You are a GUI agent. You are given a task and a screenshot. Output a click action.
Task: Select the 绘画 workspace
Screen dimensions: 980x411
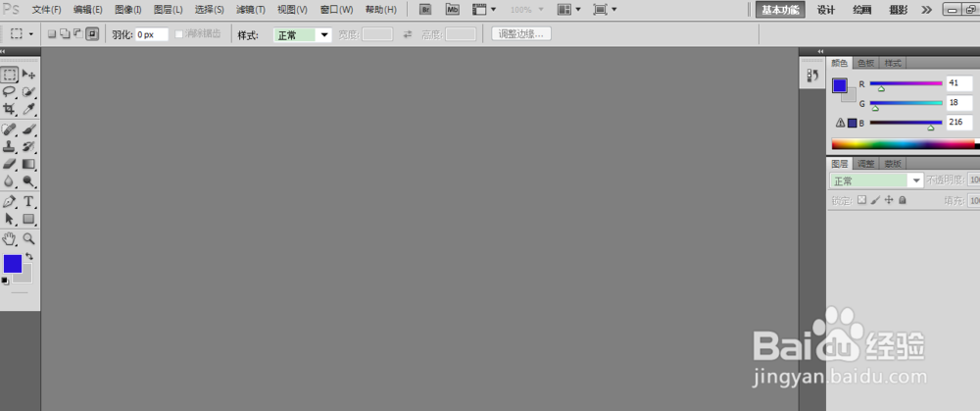pyautogui.click(x=862, y=10)
